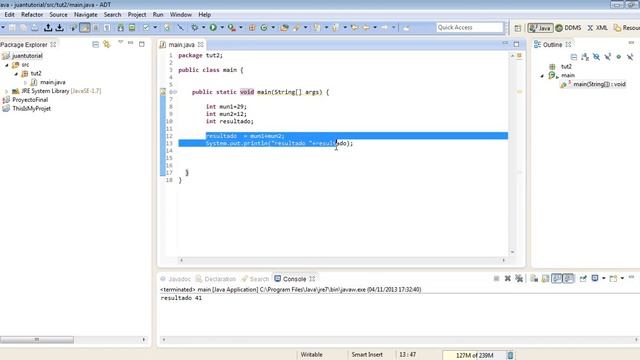The image size is (640, 360).
Task: Toggle Hide Fields in Outline toolbar
Action: click(x=596, y=57)
